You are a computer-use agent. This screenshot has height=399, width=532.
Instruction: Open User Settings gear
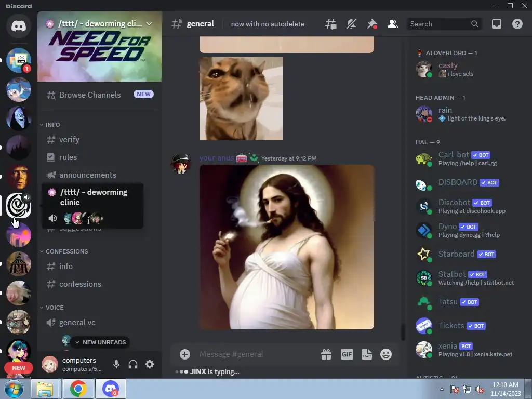click(150, 364)
